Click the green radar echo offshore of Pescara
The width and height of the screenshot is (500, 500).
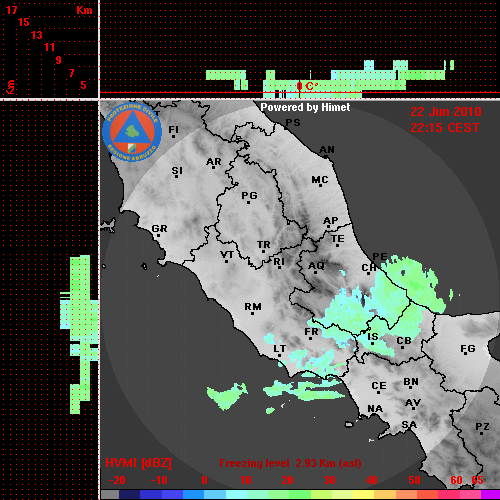(x=413, y=283)
